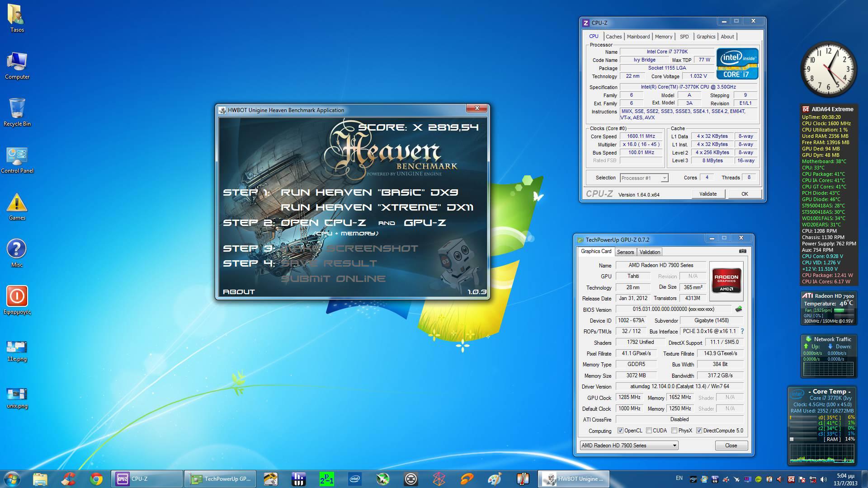Switch to the Mainboard tab in CPU-Z
Viewport: 868px width, 488px height.
point(638,37)
